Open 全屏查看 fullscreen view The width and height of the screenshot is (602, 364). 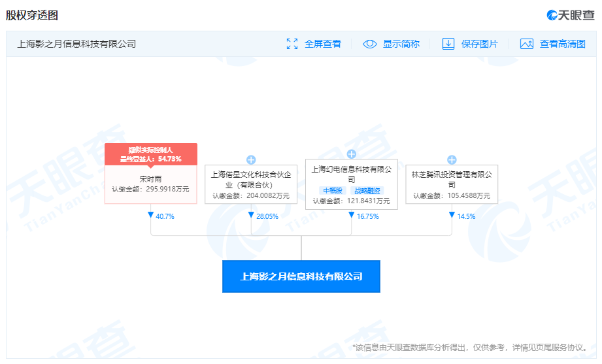click(x=322, y=44)
